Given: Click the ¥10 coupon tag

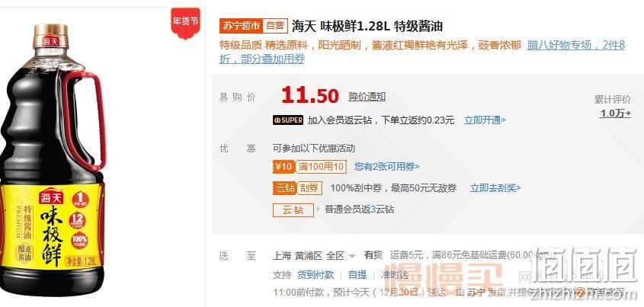Looking at the screenshot, I should click(284, 167).
